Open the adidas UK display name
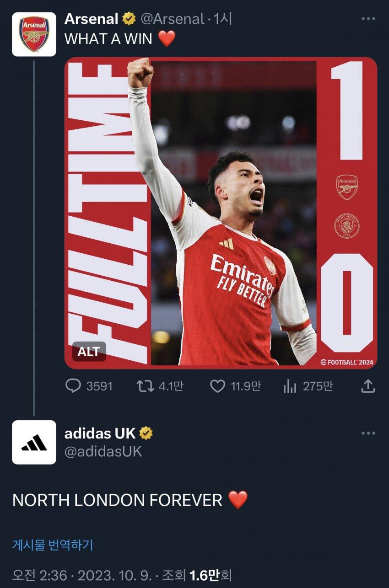The width and height of the screenshot is (389, 588). [x=100, y=433]
